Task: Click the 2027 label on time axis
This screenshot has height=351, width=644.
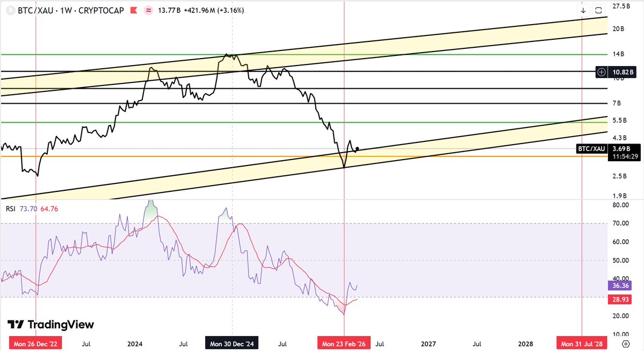Action: point(429,343)
